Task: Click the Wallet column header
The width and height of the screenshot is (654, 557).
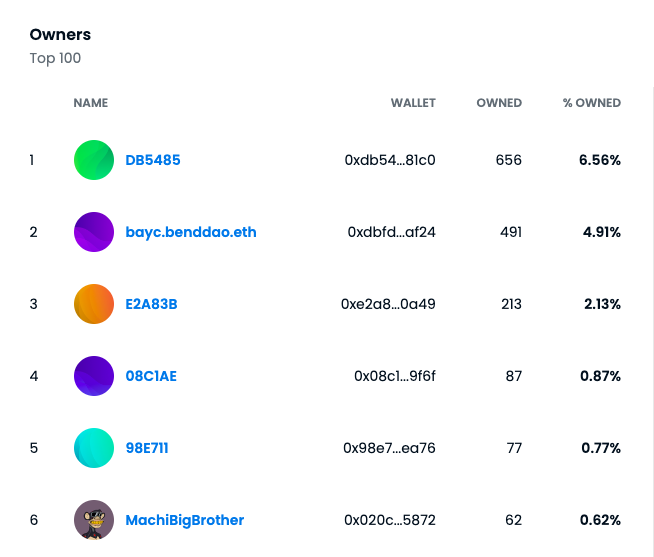Action: (413, 103)
